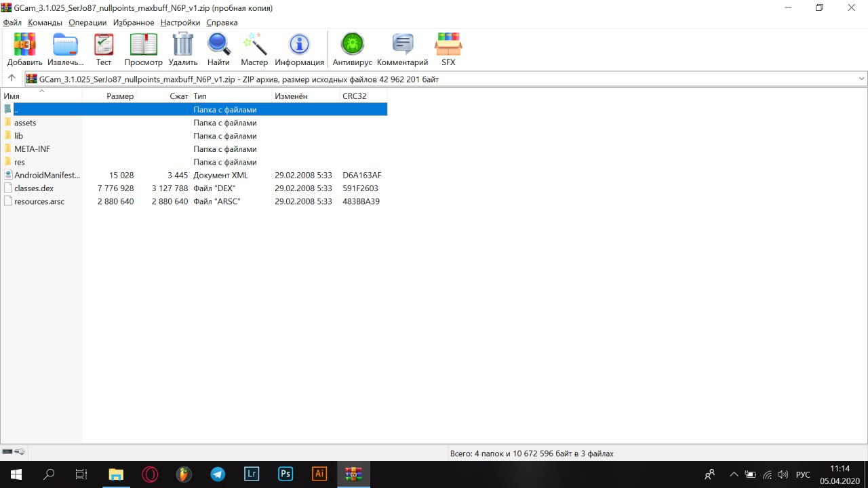Sort by Изменён column header
This screenshot has height=488, width=868.
click(x=306, y=96)
